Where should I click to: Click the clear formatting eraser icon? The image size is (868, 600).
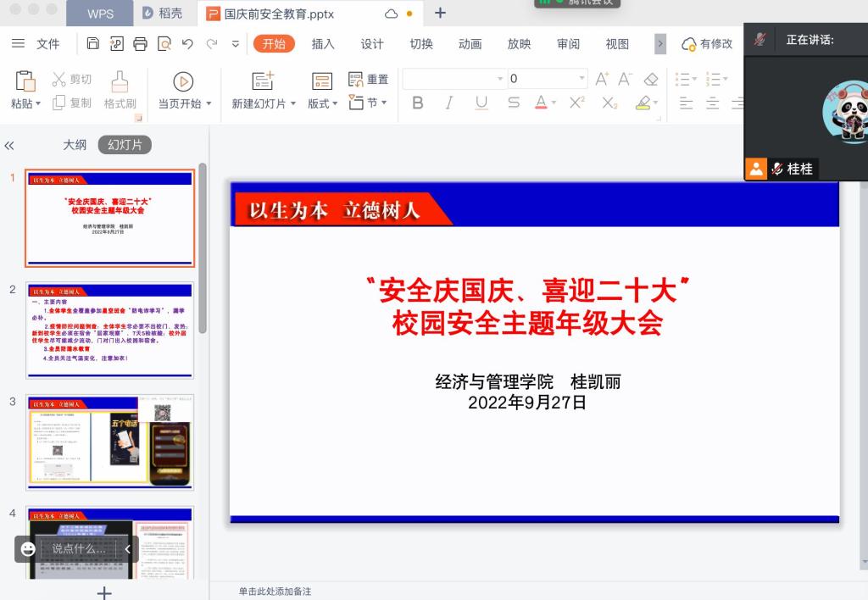point(651,79)
